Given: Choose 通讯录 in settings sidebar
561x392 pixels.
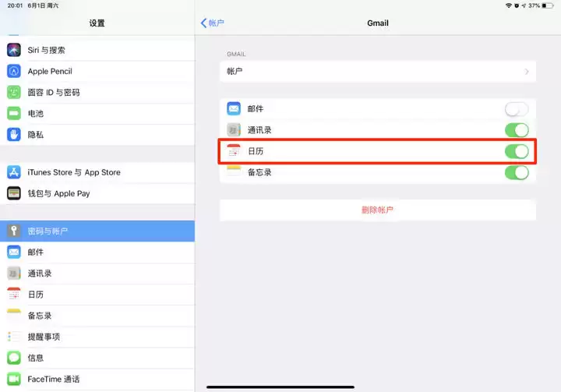Looking at the screenshot, I should [97, 273].
